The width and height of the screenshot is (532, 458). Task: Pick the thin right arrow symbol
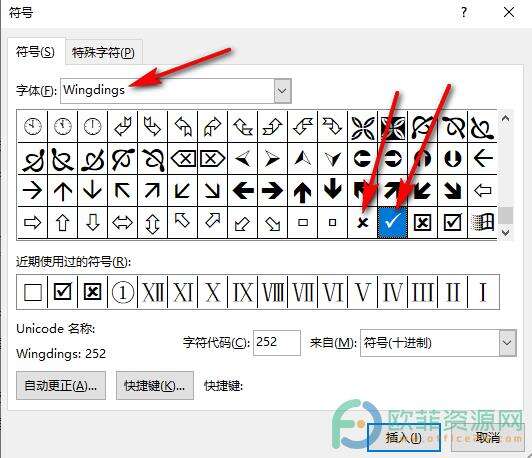pos(33,190)
